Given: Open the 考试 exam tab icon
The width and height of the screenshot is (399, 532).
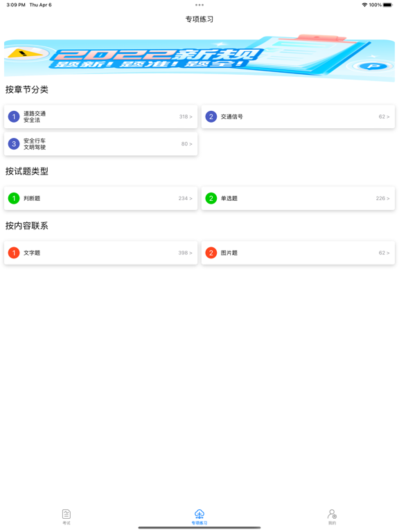Looking at the screenshot, I should click(x=66, y=514).
